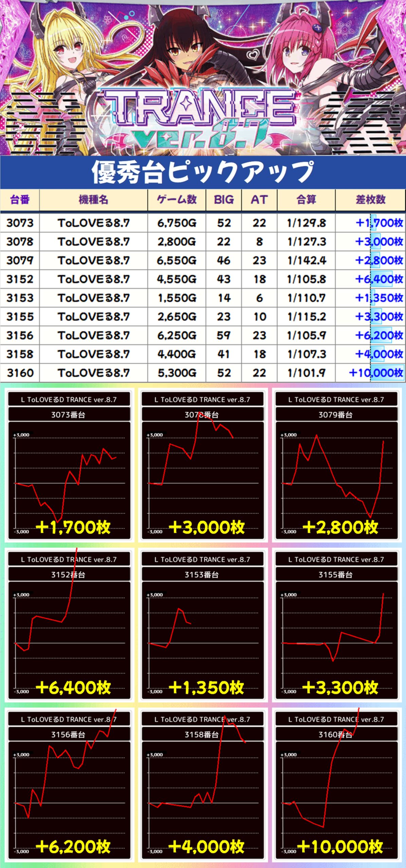Image resolution: width=406 pixels, height=868 pixels.
Task: Click the +10,000枚 value in table row 3160
Action: tap(376, 373)
